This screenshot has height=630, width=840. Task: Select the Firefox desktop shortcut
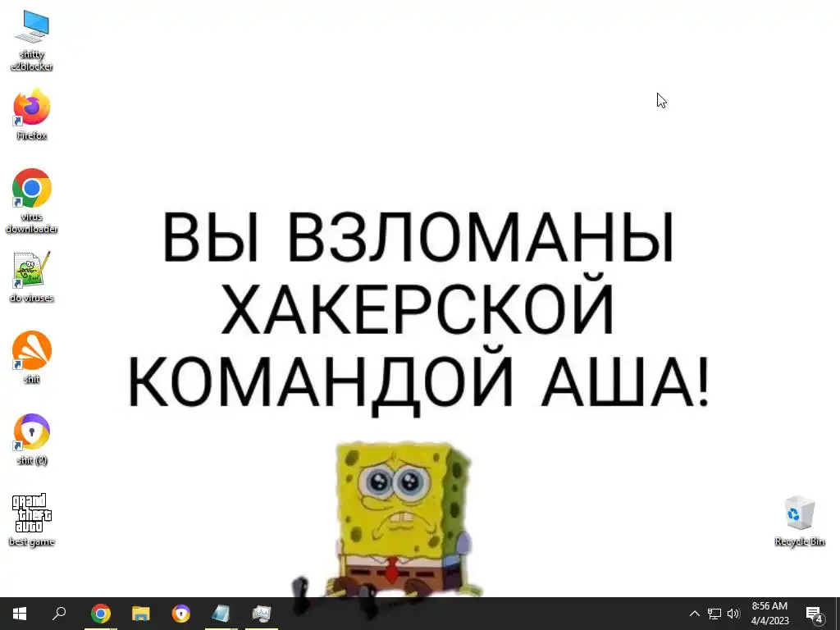pyautogui.click(x=32, y=115)
